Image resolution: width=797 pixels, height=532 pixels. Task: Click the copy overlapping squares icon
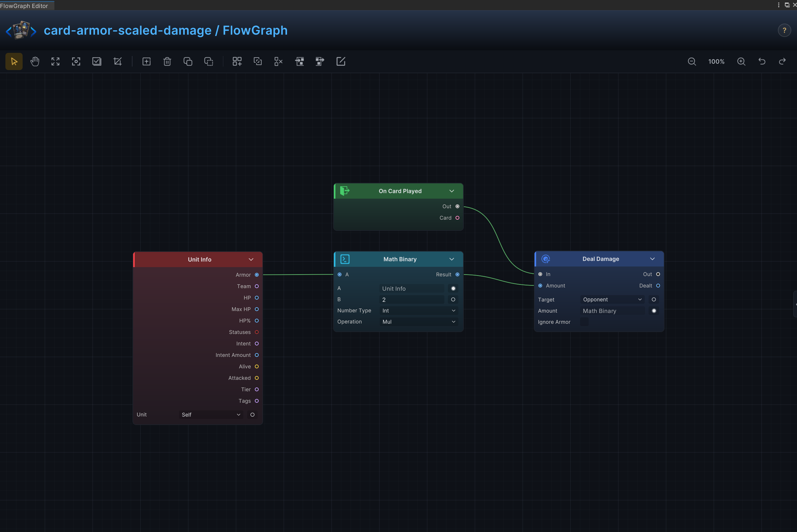point(188,61)
